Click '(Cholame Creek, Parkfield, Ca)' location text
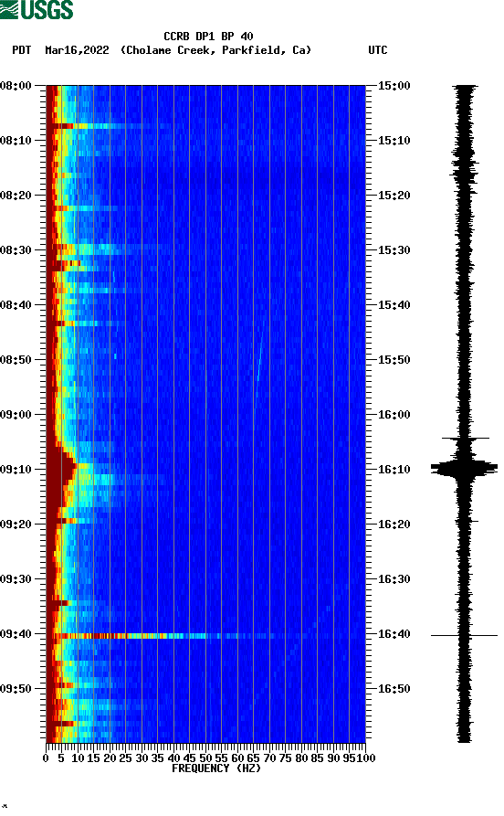 (215, 50)
